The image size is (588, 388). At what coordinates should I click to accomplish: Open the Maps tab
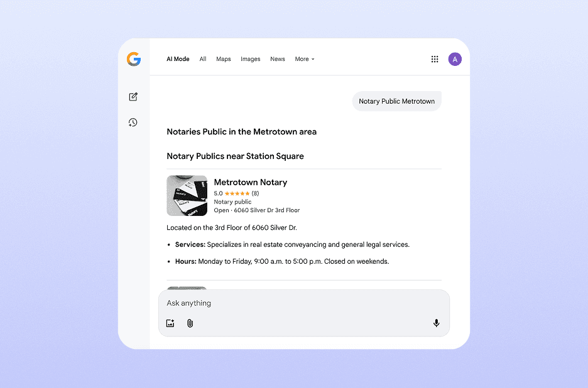coord(224,59)
